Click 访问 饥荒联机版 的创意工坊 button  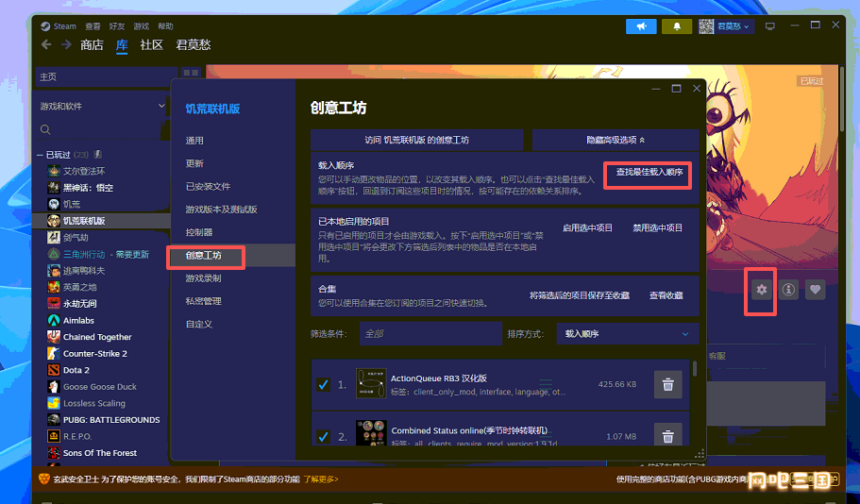pos(417,140)
